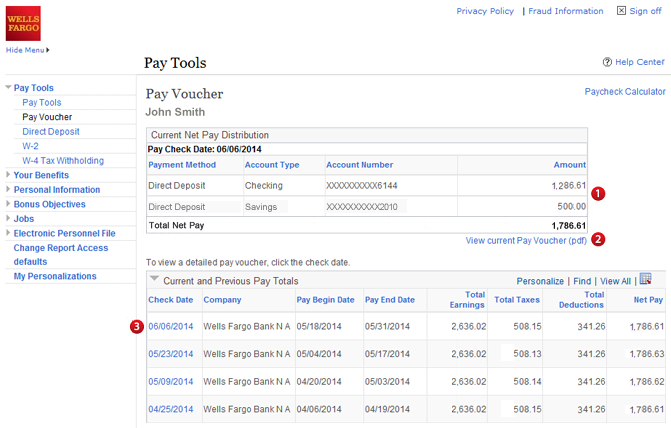Click account number XXXXXXXXXX2010

(362, 207)
